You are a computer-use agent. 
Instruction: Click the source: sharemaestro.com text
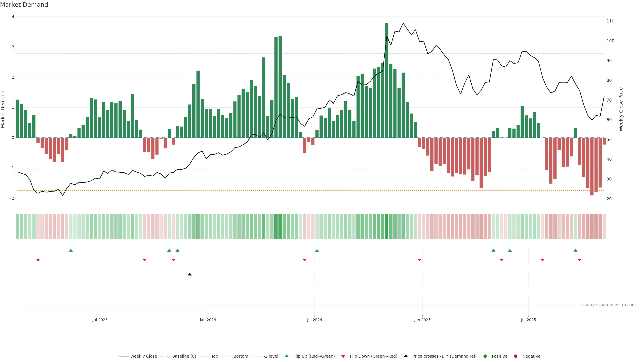pos(609,305)
